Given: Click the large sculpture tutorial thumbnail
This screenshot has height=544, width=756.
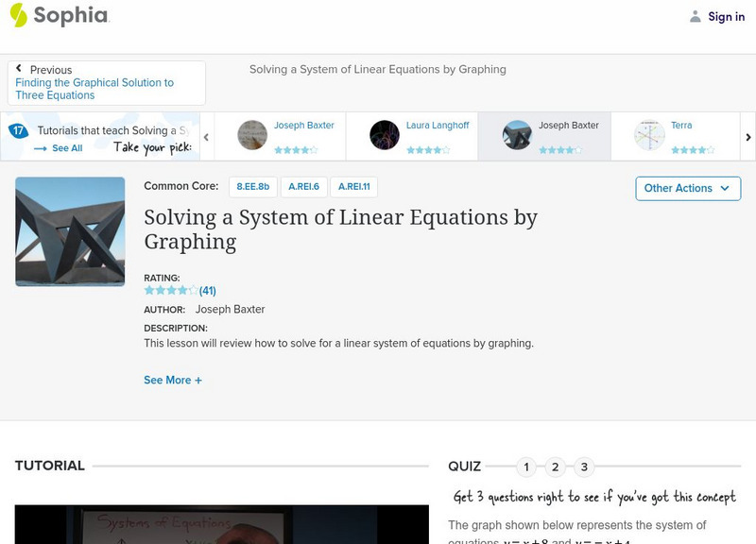Looking at the screenshot, I should point(70,231).
